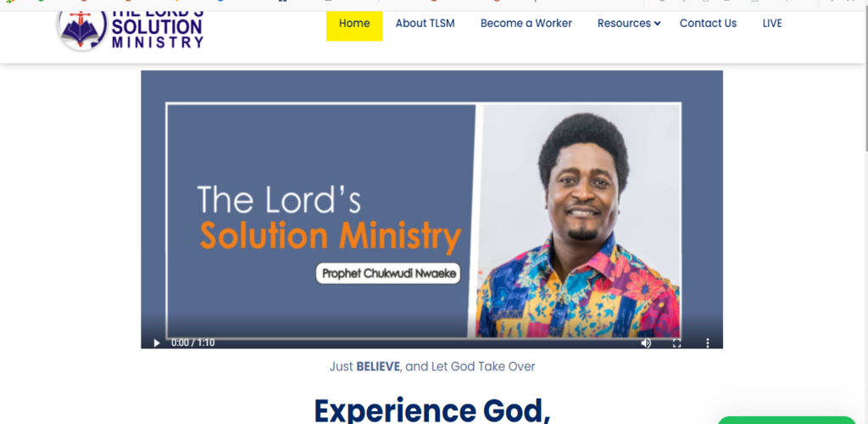Click the 0:00 / 1:10 time display

[192, 343]
